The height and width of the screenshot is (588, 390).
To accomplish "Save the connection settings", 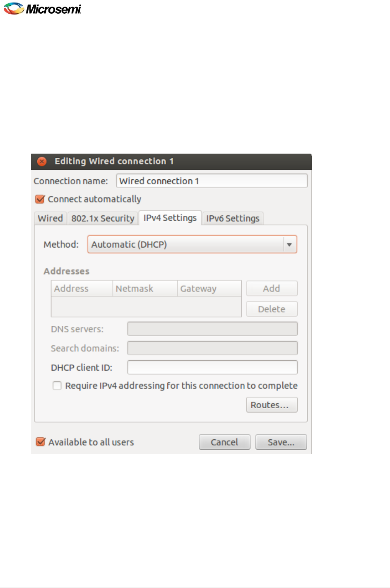I will 281,442.
